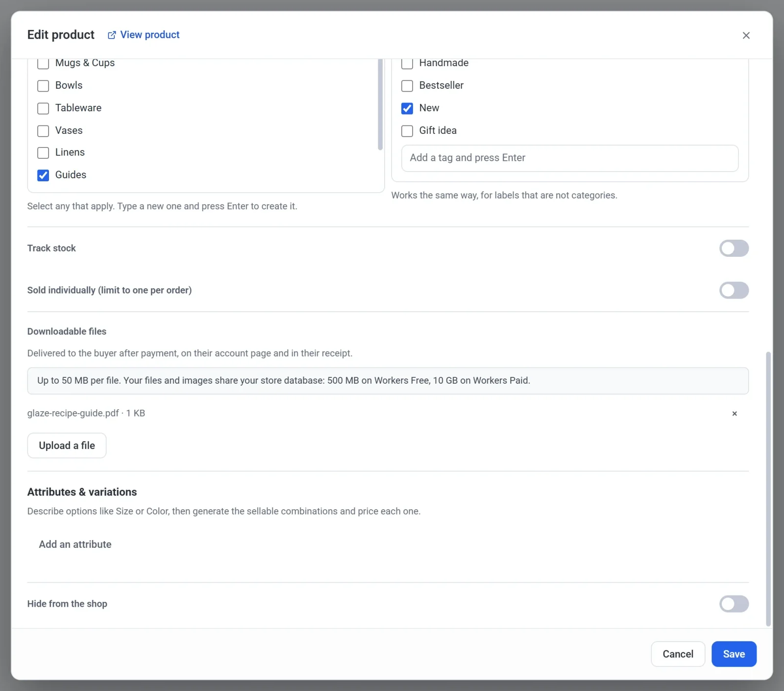Check the Handmade tag
The image size is (784, 691).
click(407, 63)
